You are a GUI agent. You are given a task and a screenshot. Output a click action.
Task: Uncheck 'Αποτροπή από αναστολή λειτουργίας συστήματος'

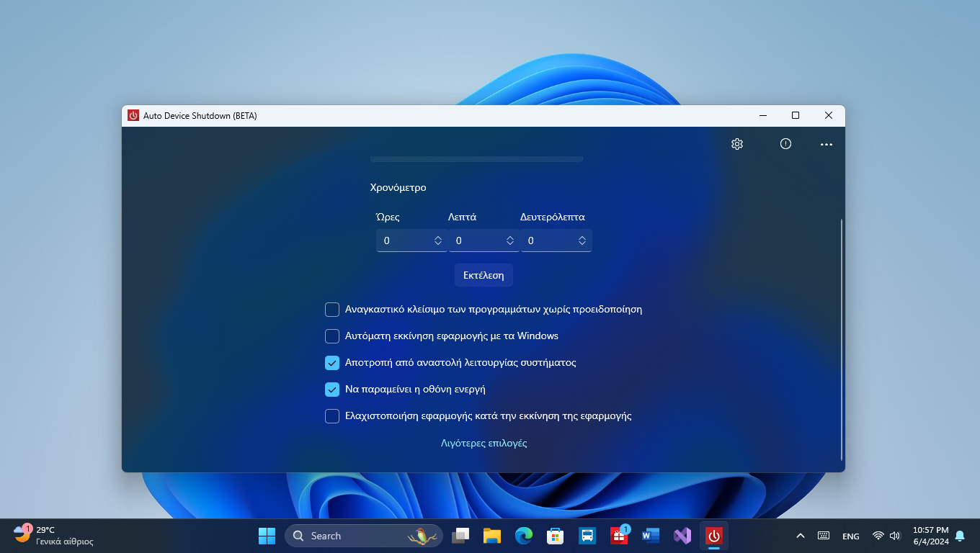(x=332, y=363)
